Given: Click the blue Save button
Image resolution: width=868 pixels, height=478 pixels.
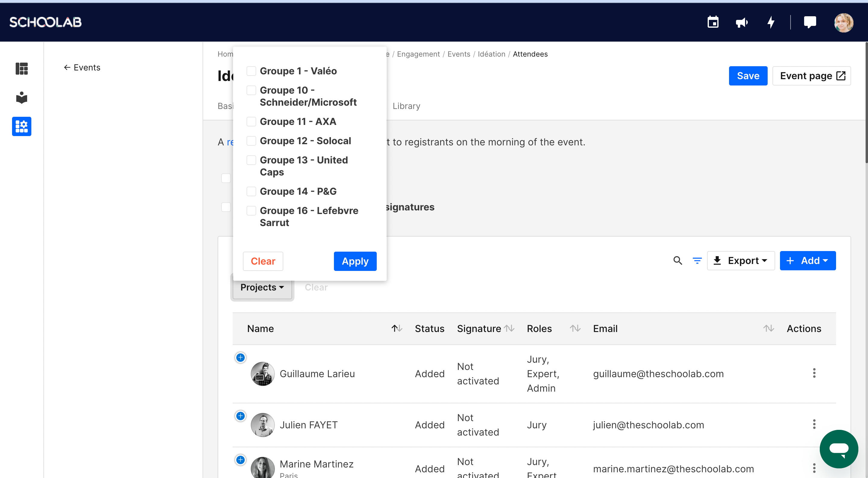Looking at the screenshot, I should point(748,76).
